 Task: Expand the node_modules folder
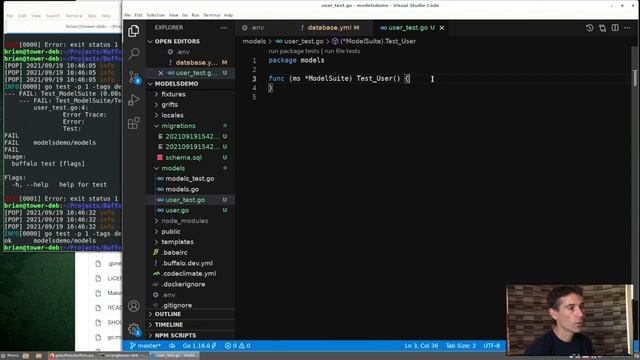click(x=184, y=221)
